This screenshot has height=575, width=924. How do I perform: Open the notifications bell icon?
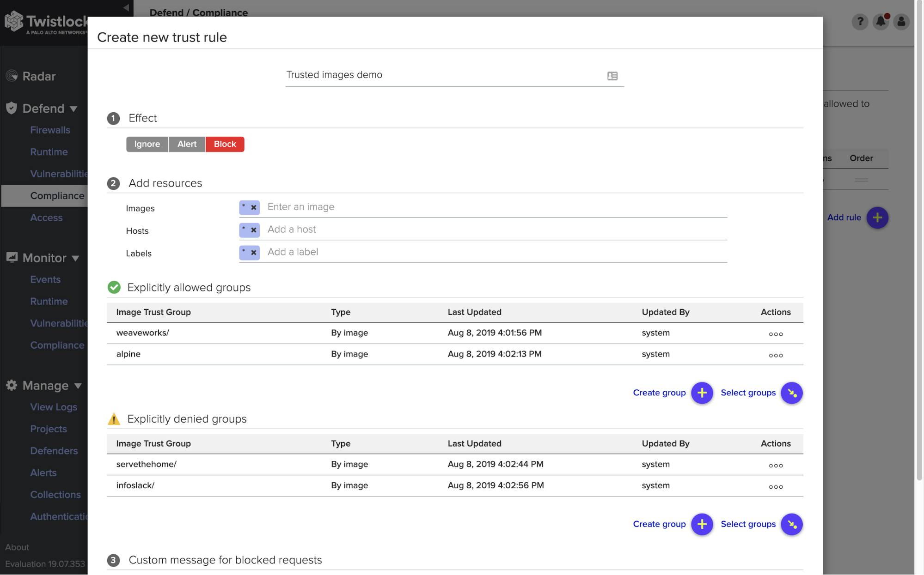click(x=881, y=21)
